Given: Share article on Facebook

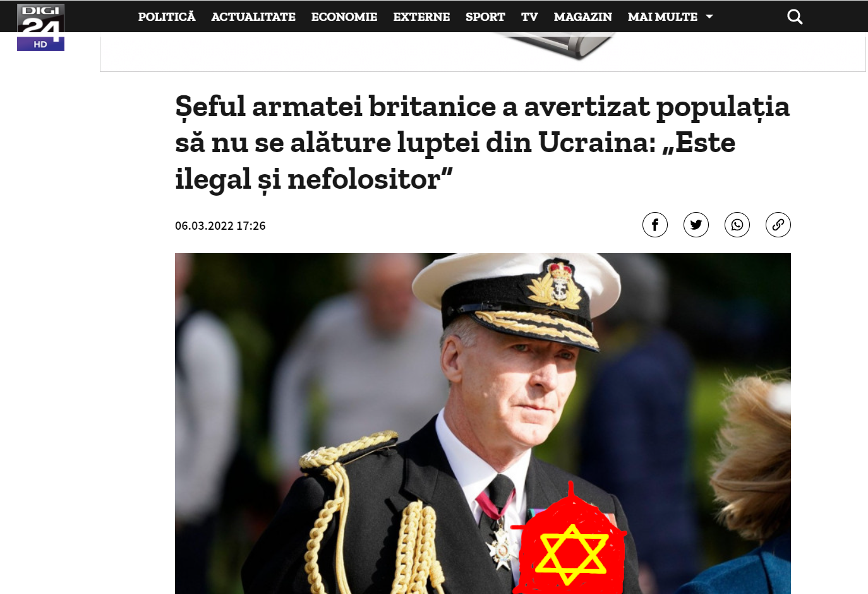Looking at the screenshot, I should click(x=655, y=225).
